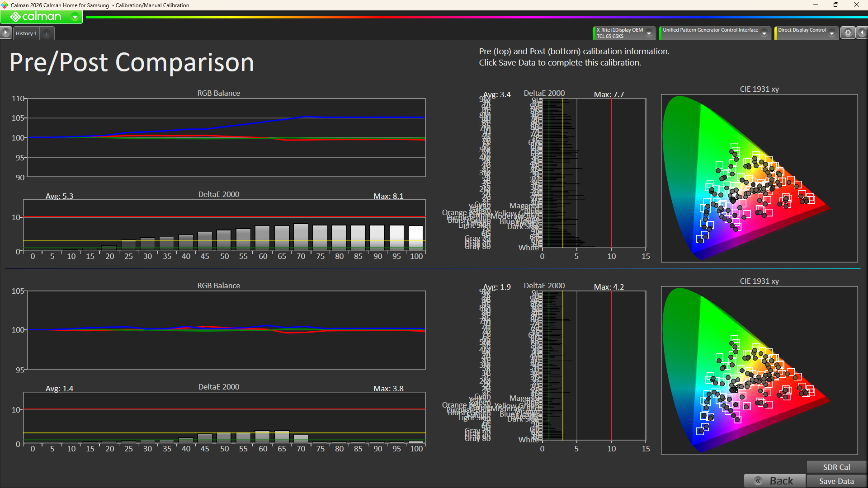Image resolution: width=868 pixels, height=488 pixels.
Task: Select the History 1 tab
Action: [x=26, y=33]
